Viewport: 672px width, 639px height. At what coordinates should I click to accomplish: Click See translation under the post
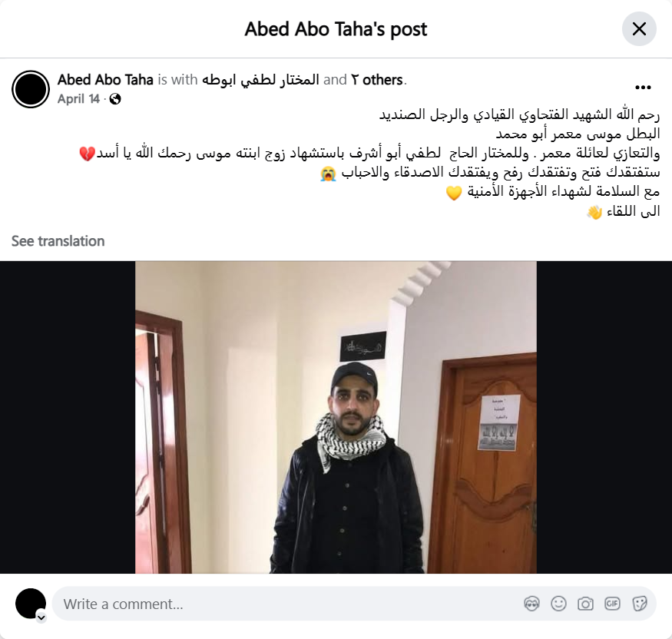58,241
